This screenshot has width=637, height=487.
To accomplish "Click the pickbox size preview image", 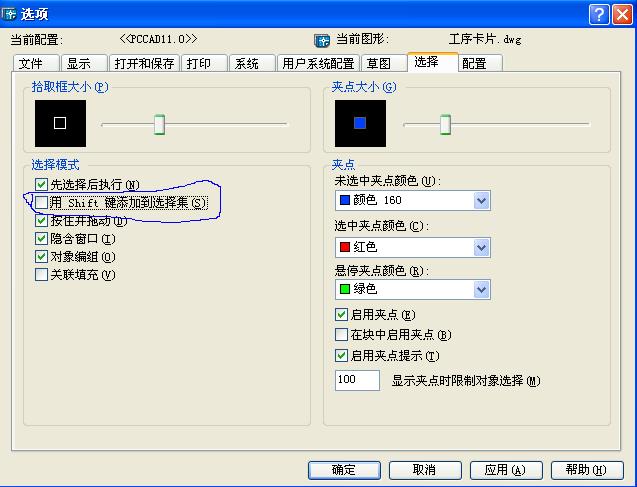I will pyautogui.click(x=60, y=123).
